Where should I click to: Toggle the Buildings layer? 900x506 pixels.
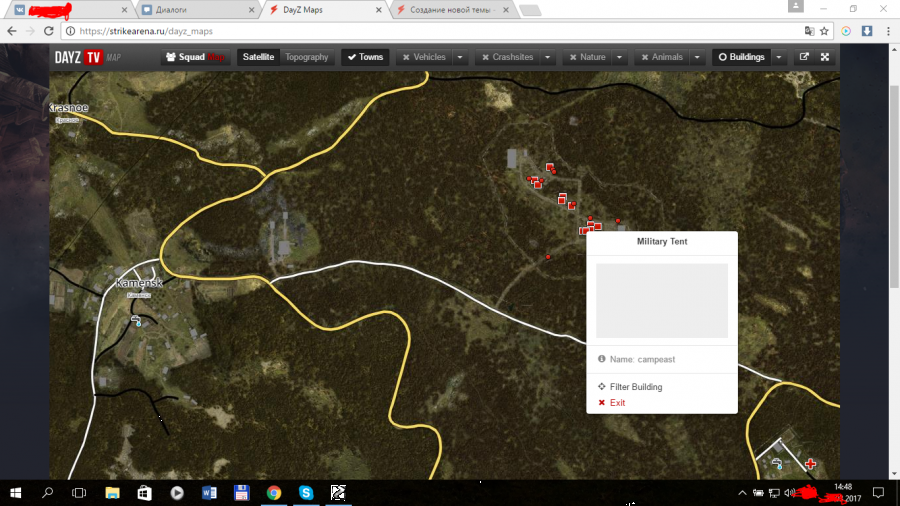pos(741,57)
